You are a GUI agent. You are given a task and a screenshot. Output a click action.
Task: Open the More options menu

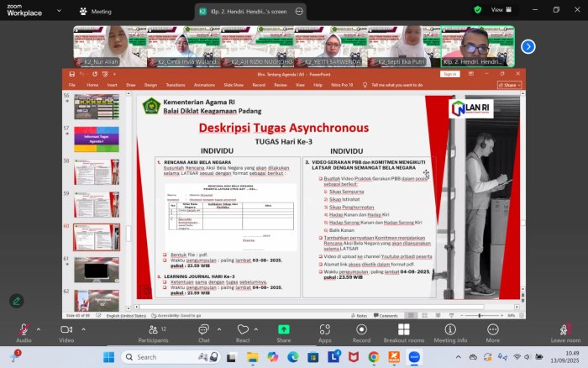(492, 329)
